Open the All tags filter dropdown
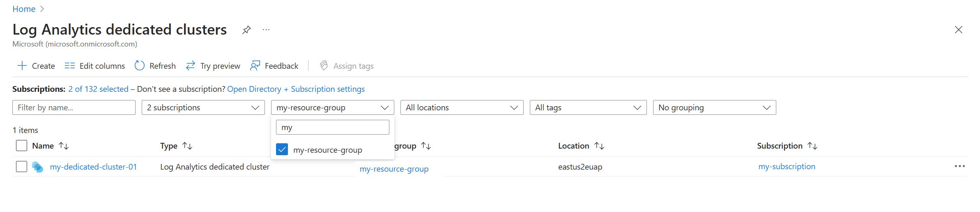The image size is (980, 212). point(588,107)
